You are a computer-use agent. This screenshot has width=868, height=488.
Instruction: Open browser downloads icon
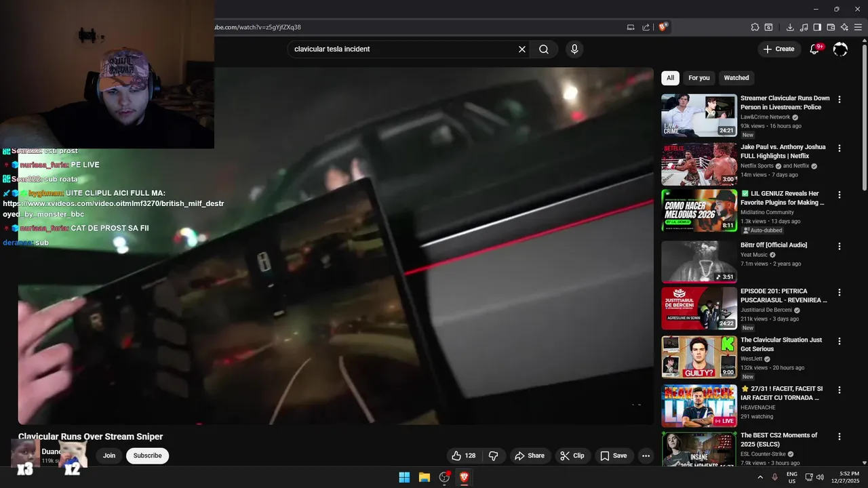tap(790, 27)
